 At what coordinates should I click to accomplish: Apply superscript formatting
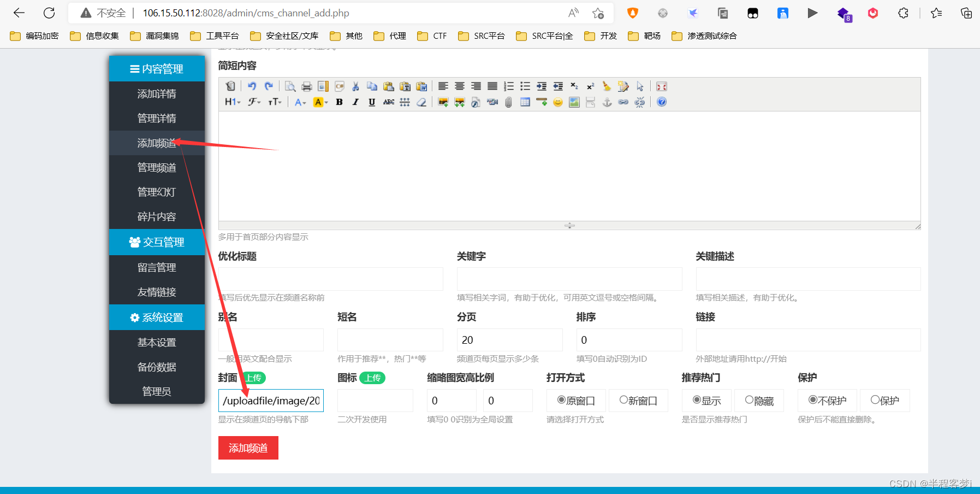click(x=591, y=86)
